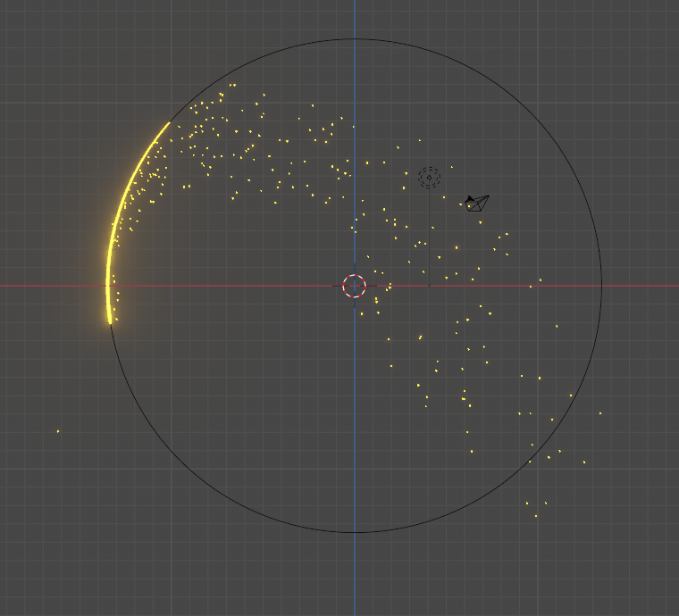Click the lower tip of the yellow arc
Viewport: 679px width, 616px height.
coord(110,320)
